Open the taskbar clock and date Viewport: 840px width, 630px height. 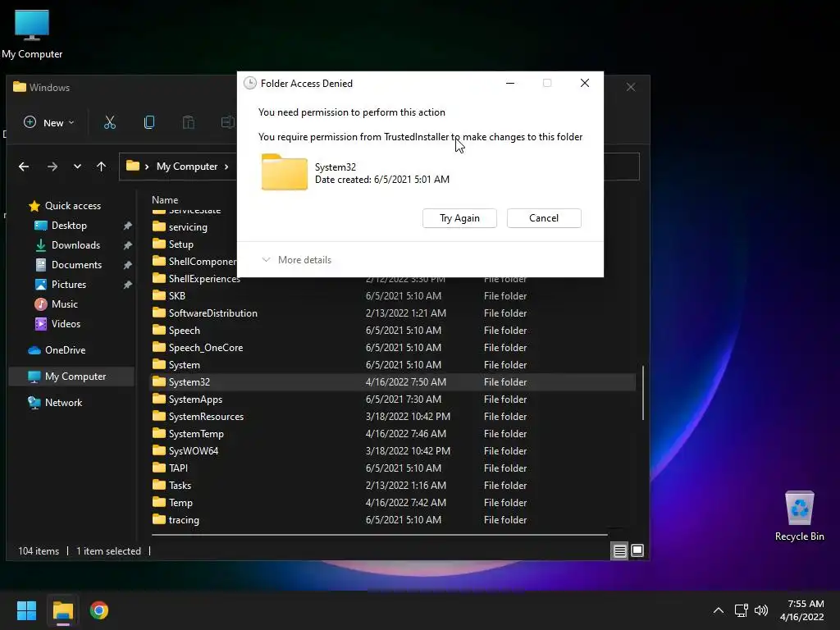click(802, 610)
